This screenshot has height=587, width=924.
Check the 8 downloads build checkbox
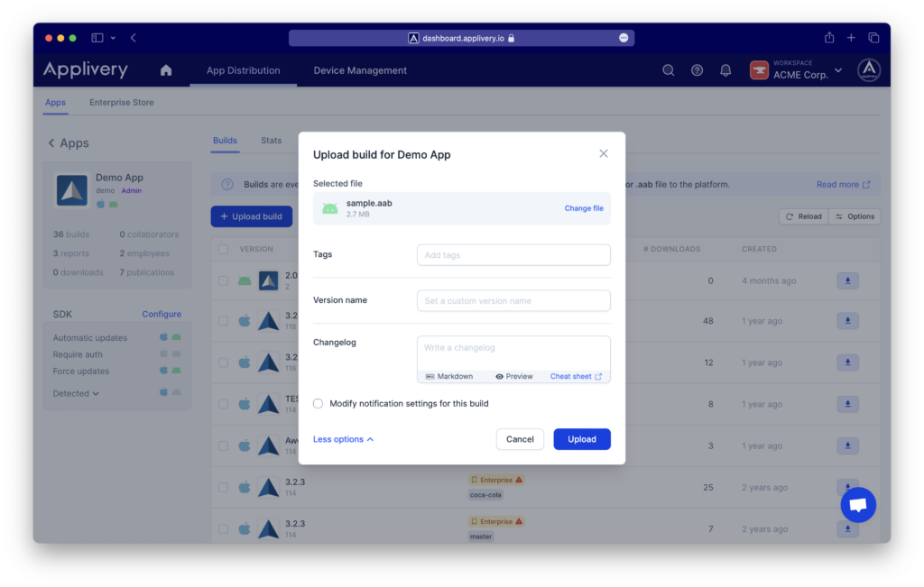point(224,405)
